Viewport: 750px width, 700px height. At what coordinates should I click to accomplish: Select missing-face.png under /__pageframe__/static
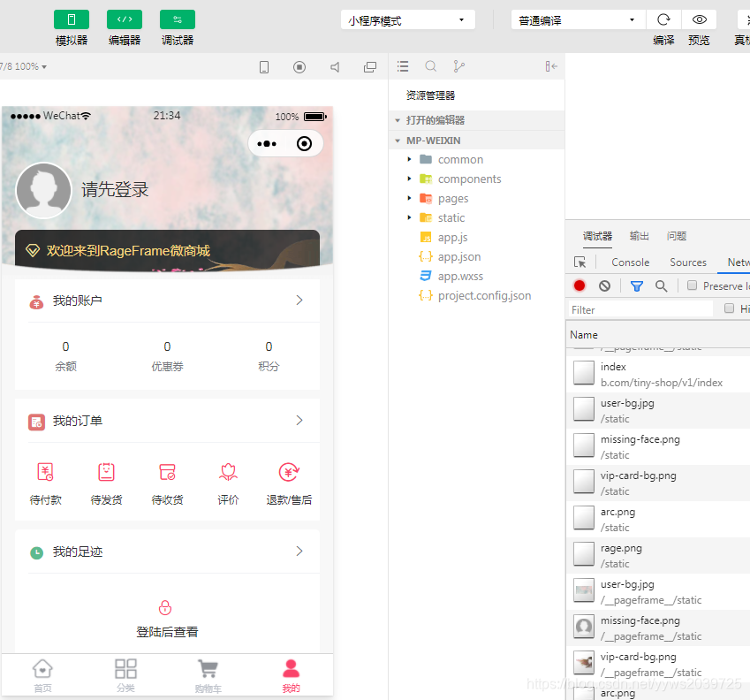[658, 628]
